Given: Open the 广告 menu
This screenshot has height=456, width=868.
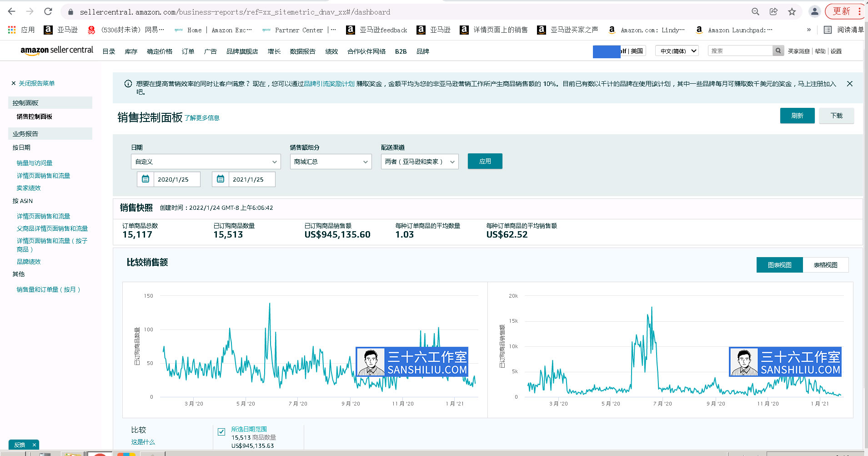Looking at the screenshot, I should (x=210, y=51).
